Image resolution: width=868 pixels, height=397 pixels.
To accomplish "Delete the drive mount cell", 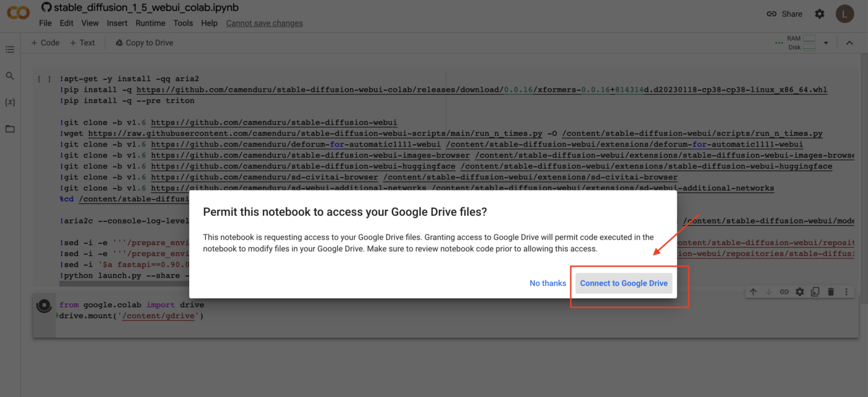I will [831, 291].
